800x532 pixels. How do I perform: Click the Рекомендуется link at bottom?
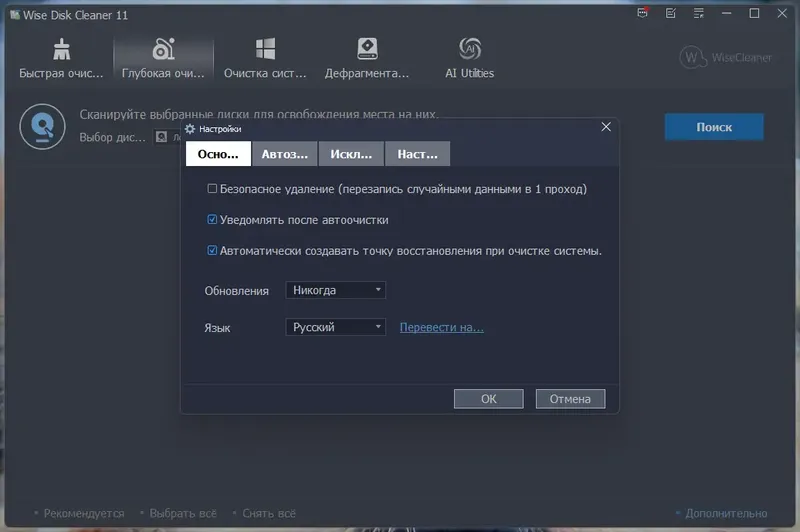(x=84, y=513)
